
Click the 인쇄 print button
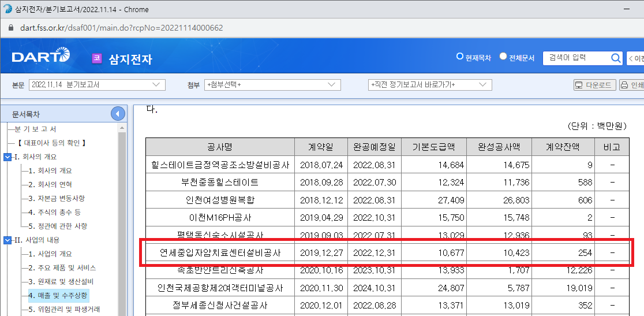click(632, 85)
